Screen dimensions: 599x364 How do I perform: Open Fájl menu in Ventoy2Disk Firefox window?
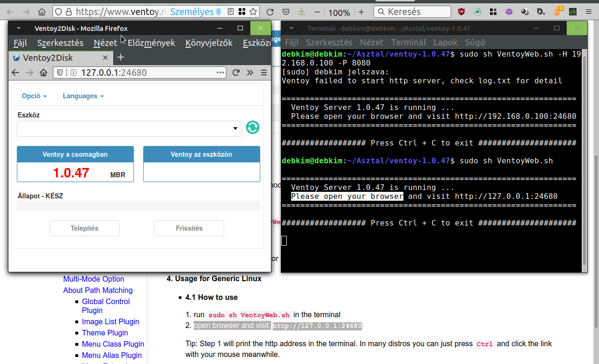click(20, 43)
